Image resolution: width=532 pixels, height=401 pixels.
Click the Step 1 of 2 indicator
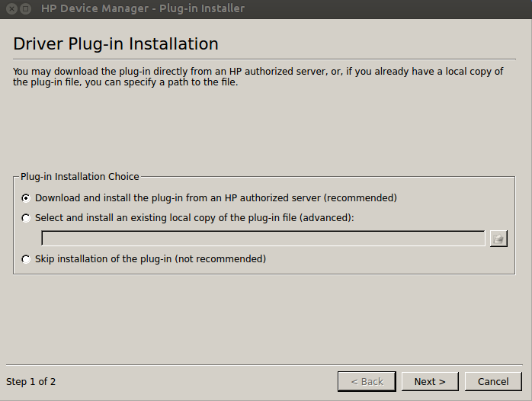click(31, 382)
